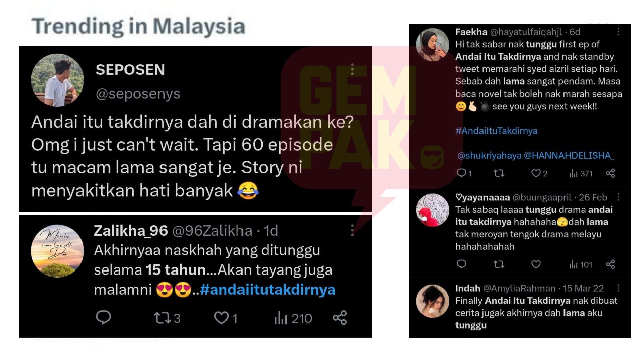
Task: Open the #andaiitutakdirnya hashtag link
Action: pos(267,290)
